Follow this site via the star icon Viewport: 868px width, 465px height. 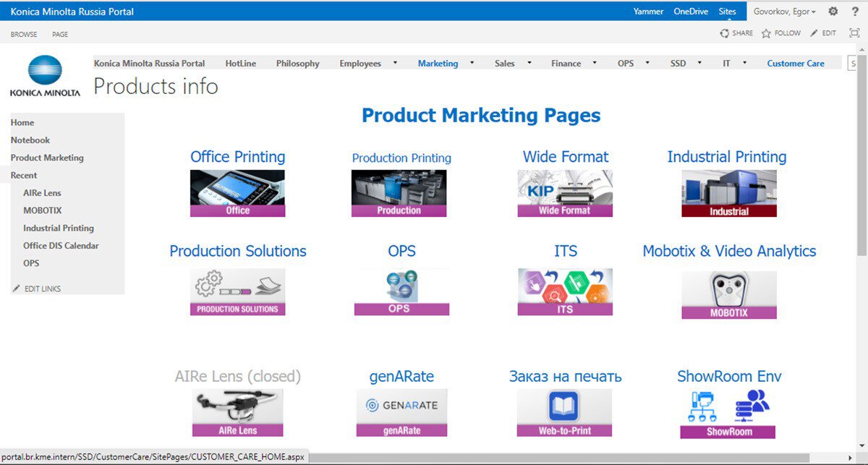tap(766, 33)
